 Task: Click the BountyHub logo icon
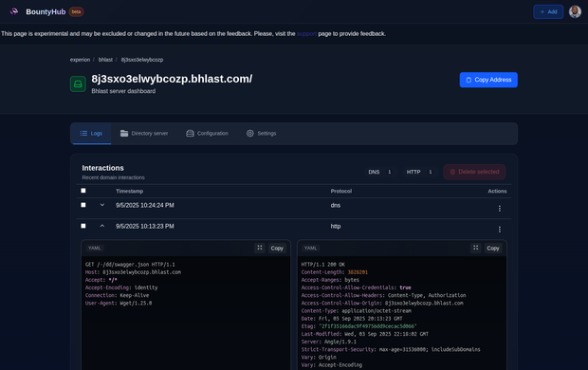pos(14,11)
